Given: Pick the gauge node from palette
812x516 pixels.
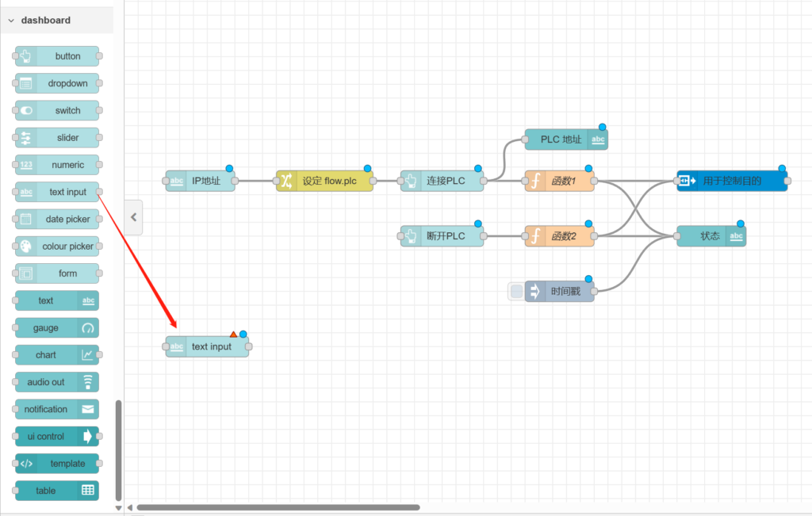Looking at the screenshot, I should click(57, 328).
